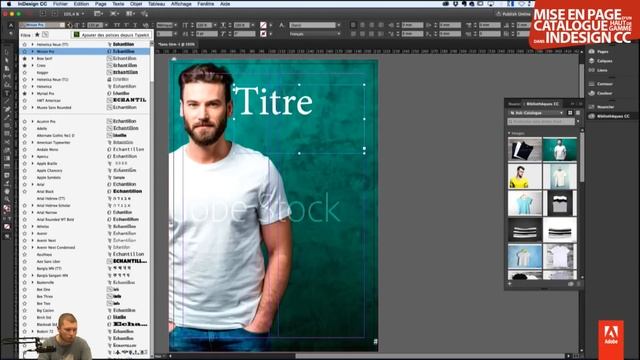
Task: Expand the Minion Pro font family
Action: pyautogui.click(x=33, y=51)
